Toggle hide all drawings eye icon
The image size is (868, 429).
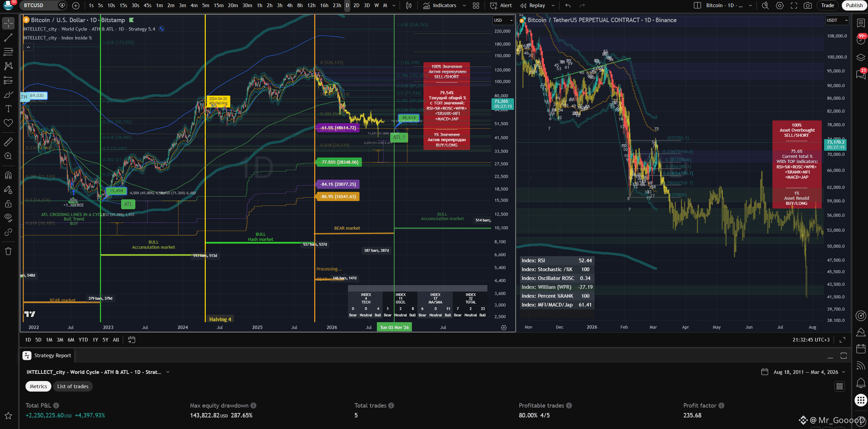point(8,218)
